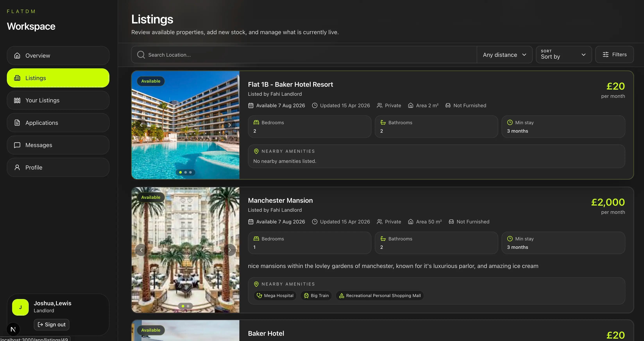Show next photo of Manchester Mansion
Image resolution: width=644 pixels, height=341 pixels.
pos(230,250)
